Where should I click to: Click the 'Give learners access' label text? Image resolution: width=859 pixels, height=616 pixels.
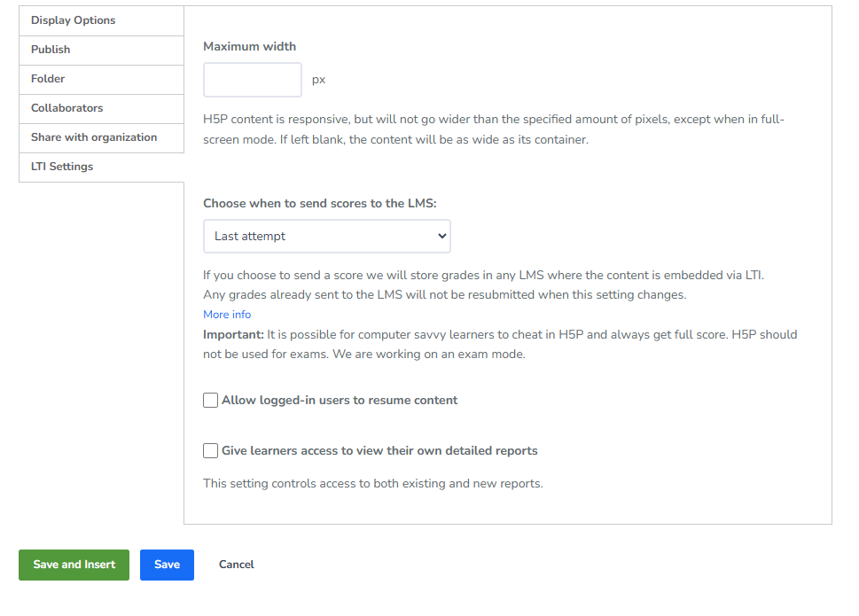pos(379,451)
